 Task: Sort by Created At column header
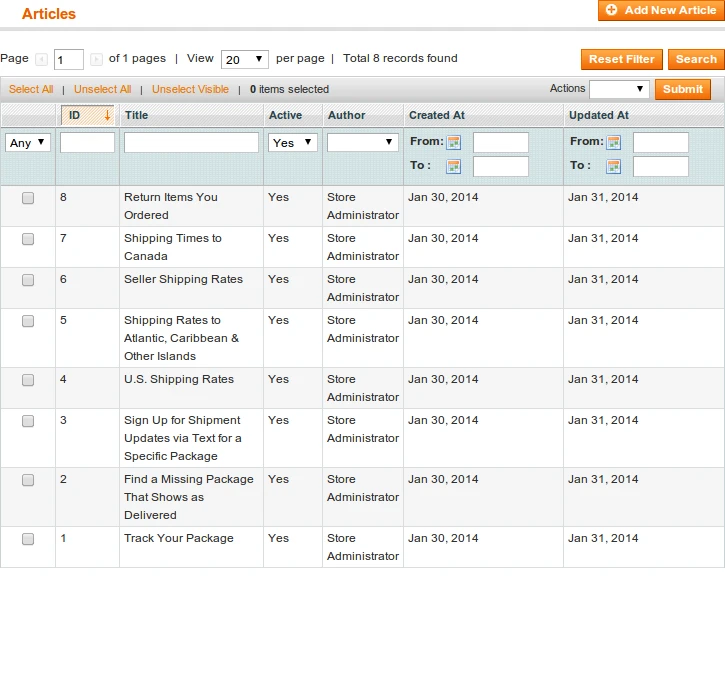[437, 116]
